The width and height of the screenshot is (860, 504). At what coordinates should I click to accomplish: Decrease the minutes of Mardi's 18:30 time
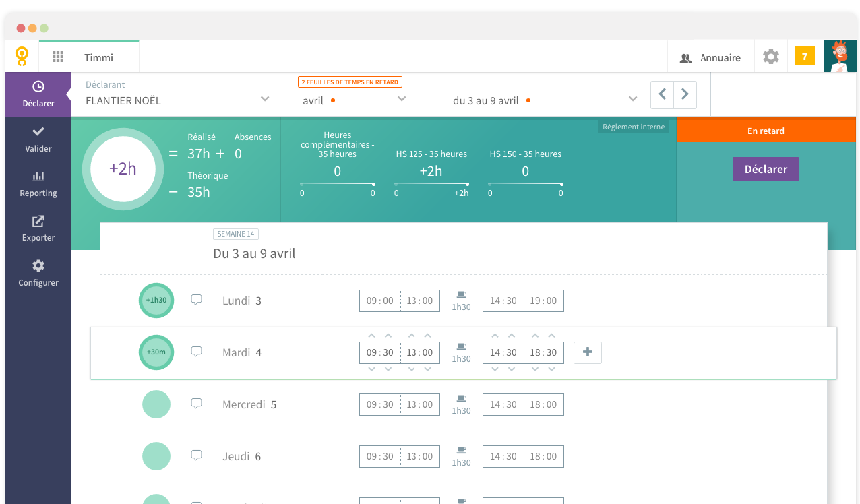click(x=552, y=369)
